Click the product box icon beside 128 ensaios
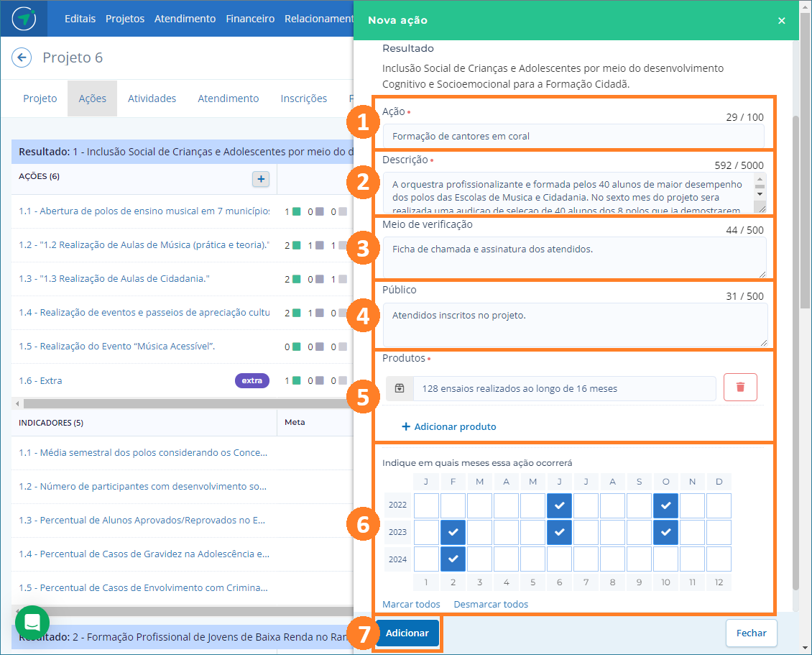This screenshot has height=655, width=812. 400,388
